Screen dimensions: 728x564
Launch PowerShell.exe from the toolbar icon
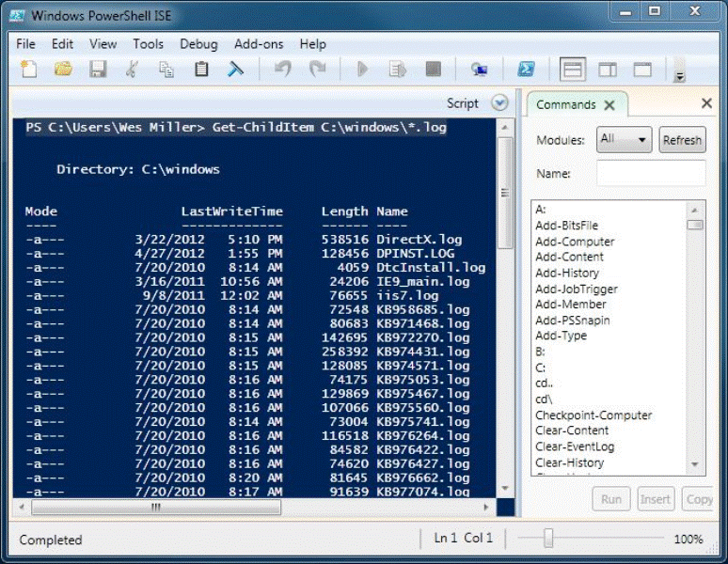click(x=526, y=70)
